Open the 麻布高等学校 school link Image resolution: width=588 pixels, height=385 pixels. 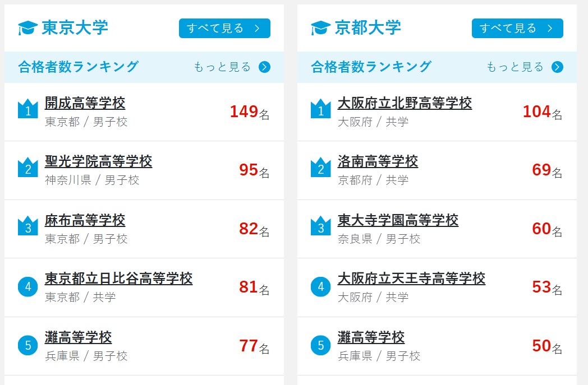[85, 220]
